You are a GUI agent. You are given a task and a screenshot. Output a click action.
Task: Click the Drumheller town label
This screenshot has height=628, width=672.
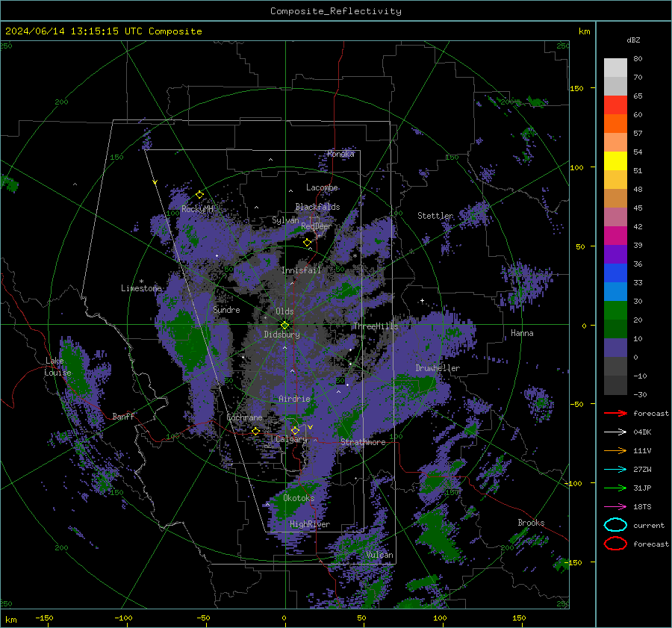438,368
